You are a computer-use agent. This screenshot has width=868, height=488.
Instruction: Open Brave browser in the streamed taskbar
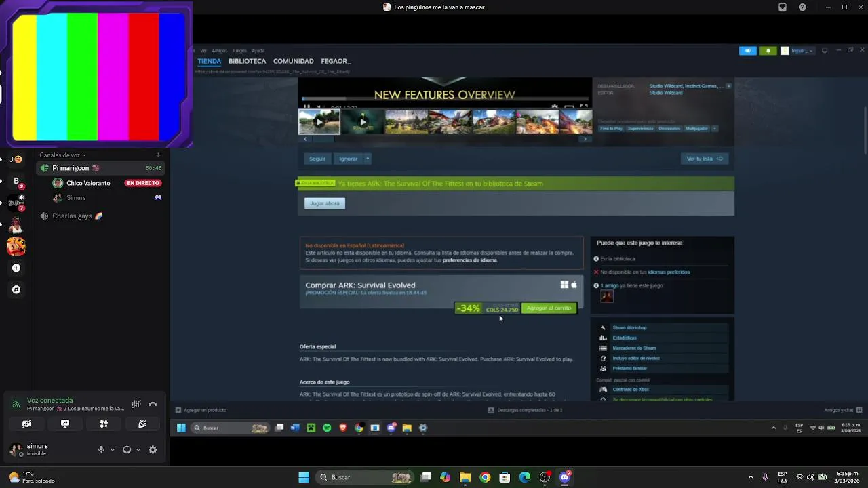click(x=343, y=428)
